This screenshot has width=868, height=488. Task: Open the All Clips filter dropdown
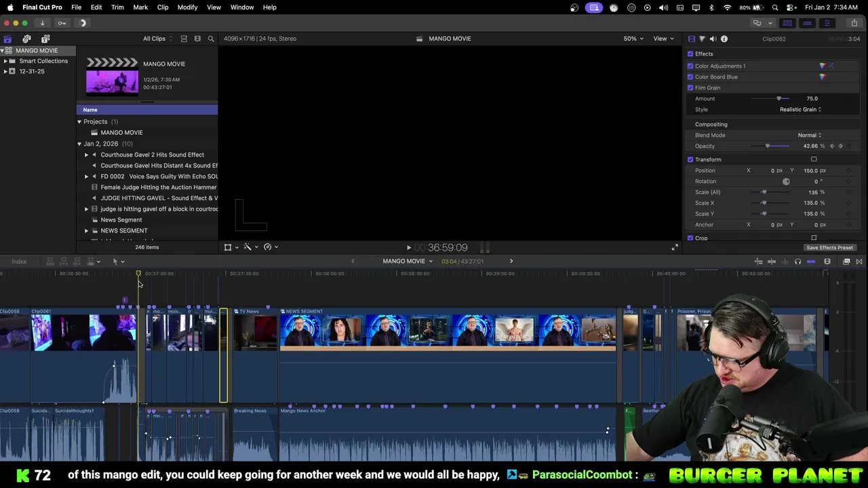pyautogui.click(x=158, y=39)
